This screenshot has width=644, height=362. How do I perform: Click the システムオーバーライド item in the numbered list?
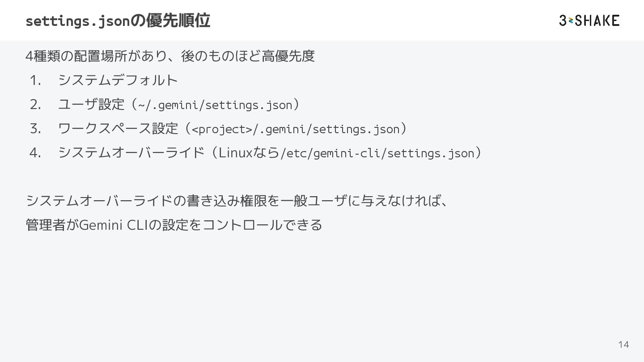(x=131, y=153)
